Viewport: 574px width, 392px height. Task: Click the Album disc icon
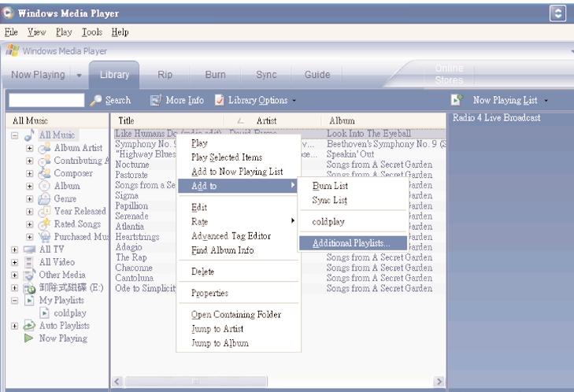44,186
